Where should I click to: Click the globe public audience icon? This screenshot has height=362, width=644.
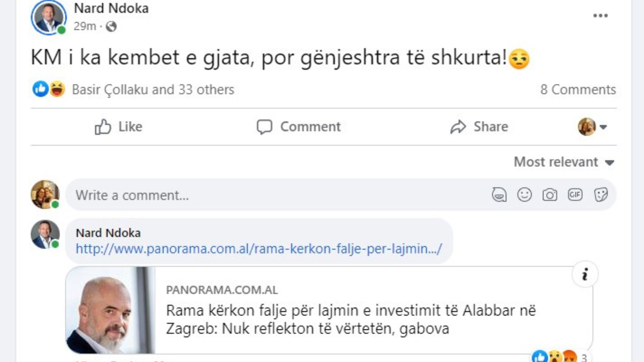pyautogui.click(x=111, y=26)
